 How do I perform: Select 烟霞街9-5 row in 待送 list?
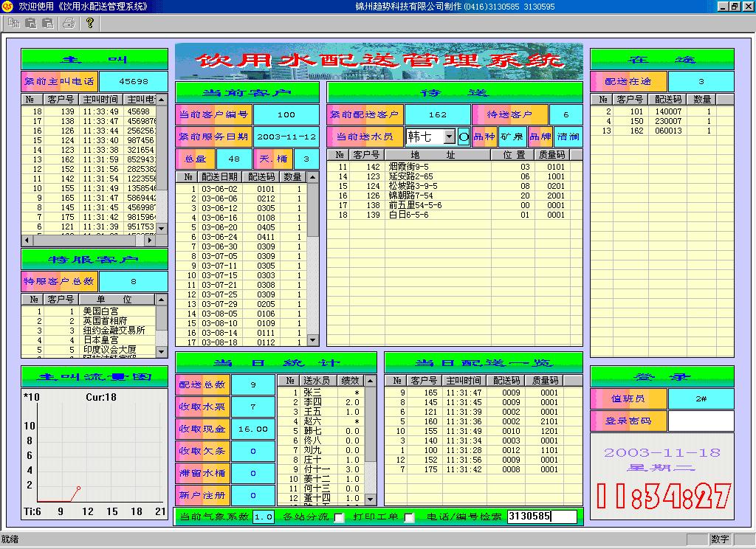coord(413,168)
